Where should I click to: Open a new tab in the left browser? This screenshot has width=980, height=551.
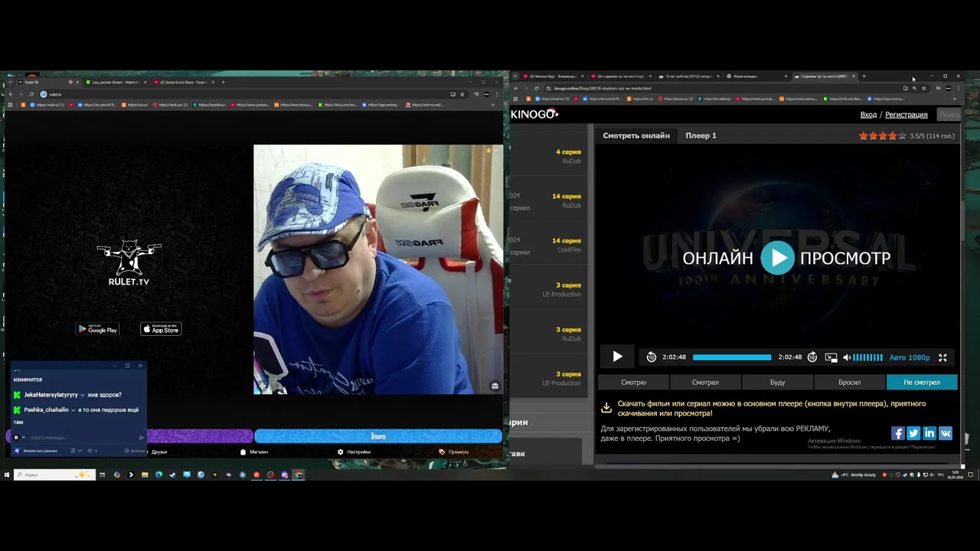click(x=224, y=82)
